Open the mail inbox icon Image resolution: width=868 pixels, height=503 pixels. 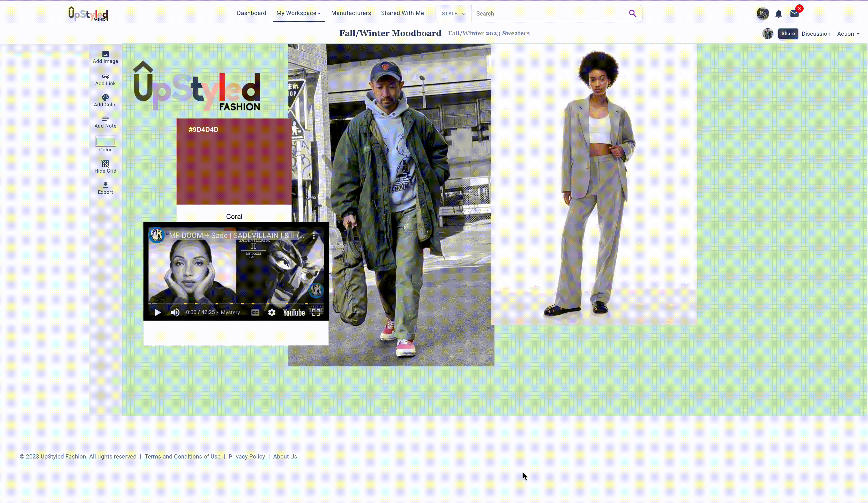tap(794, 14)
